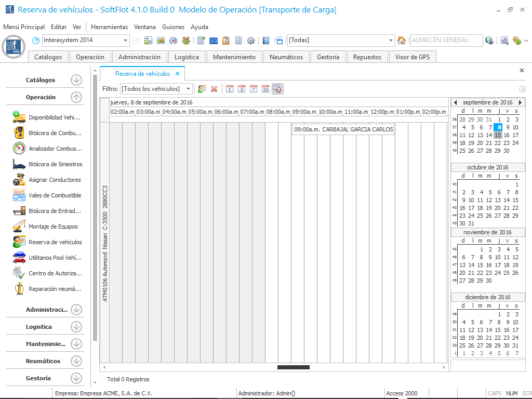Viewport: 532px width, 399px height.
Task: Open Montaje de Equipos crane icon
Action: tap(19, 227)
